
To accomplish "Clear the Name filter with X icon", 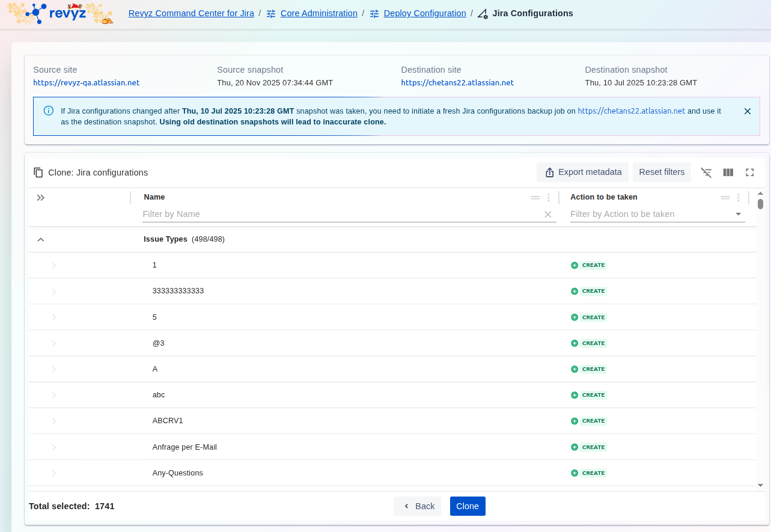I will (x=547, y=215).
